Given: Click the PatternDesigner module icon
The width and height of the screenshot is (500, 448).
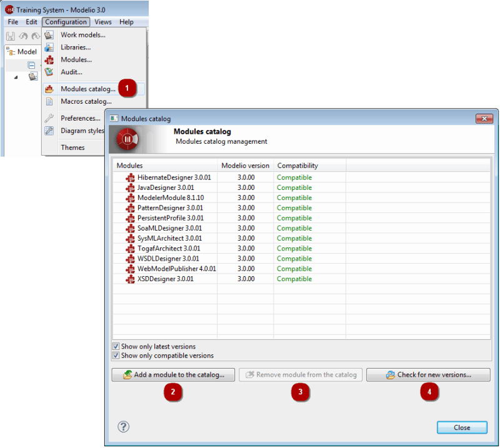Looking at the screenshot, I should click(130, 208).
